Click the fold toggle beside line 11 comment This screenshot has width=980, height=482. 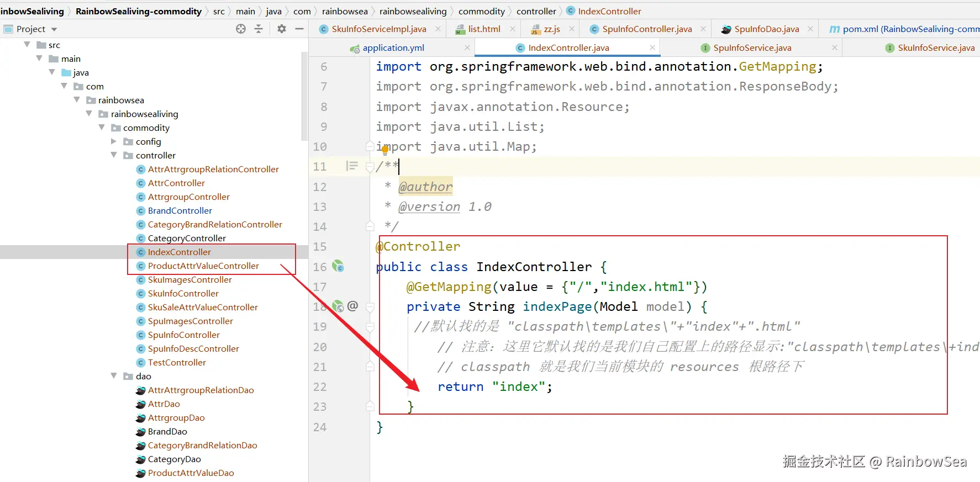pos(370,167)
